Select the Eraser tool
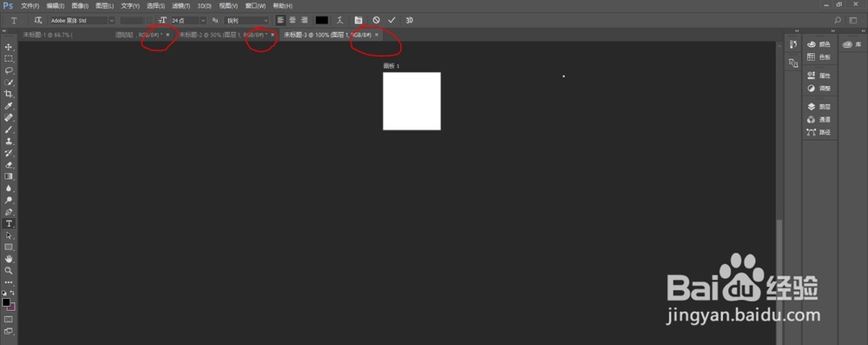The image size is (868, 345). tap(9, 165)
